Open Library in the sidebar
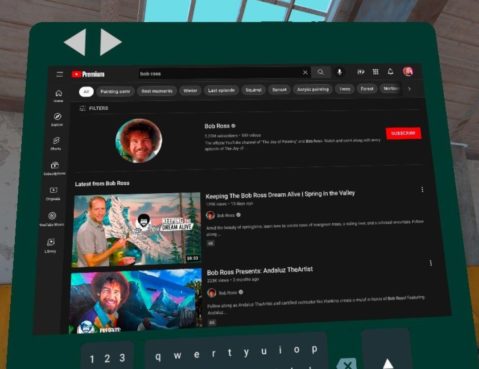479x369 pixels. click(x=51, y=246)
